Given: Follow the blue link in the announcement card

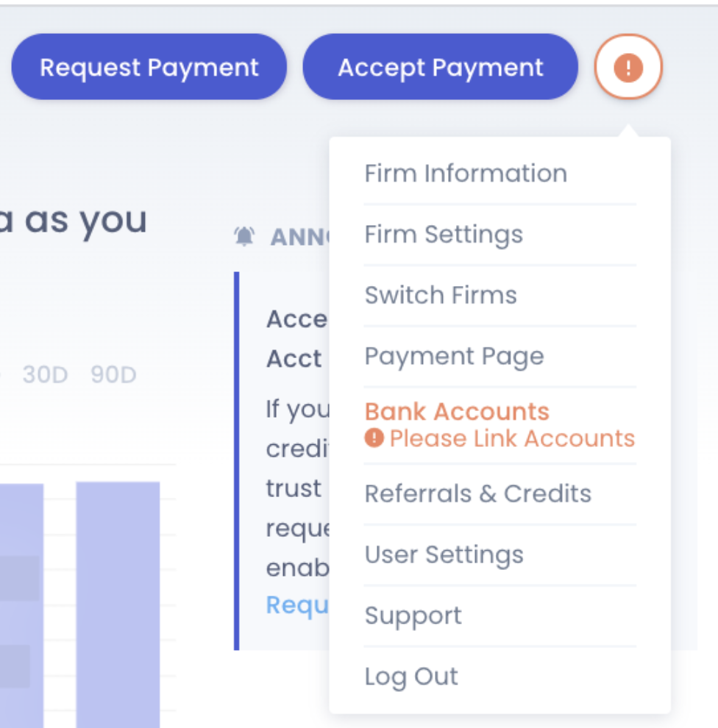Looking at the screenshot, I should click(297, 604).
